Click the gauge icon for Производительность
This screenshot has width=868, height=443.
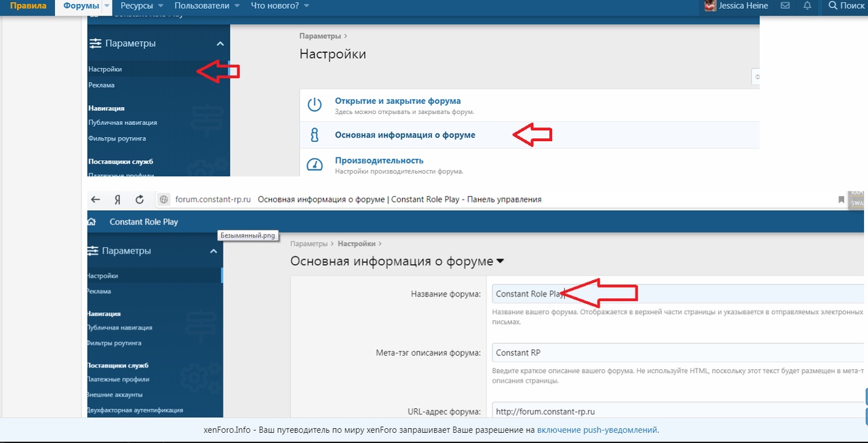[x=314, y=165]
